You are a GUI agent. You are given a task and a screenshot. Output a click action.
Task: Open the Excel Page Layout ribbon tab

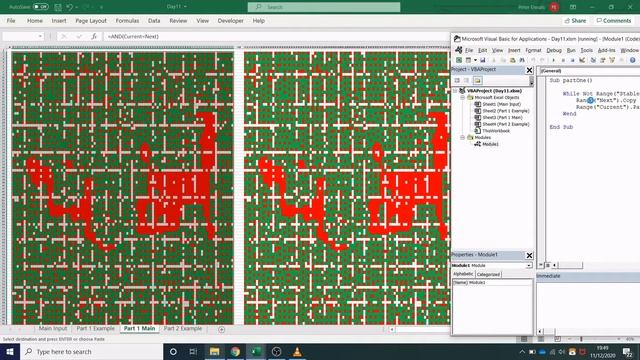(91, 21)
